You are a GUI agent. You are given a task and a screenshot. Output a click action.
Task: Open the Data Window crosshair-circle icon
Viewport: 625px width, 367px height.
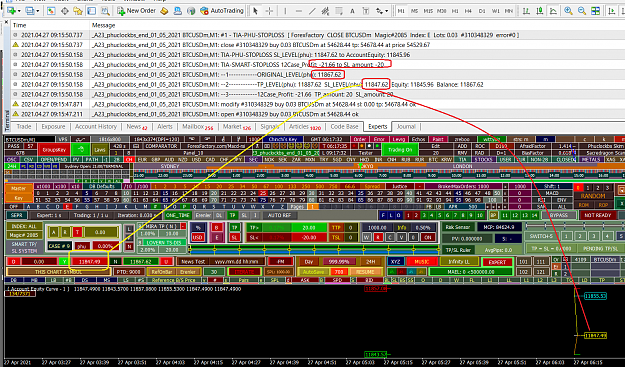pos(64,11)
